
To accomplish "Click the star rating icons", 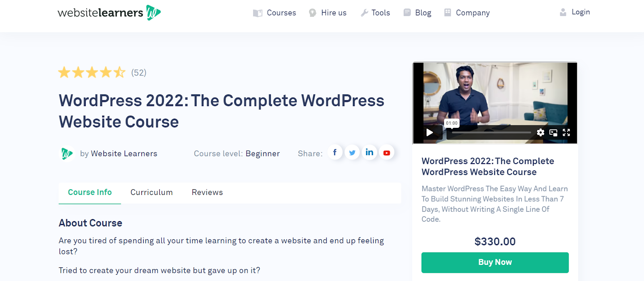I will [x=92, y=72].
